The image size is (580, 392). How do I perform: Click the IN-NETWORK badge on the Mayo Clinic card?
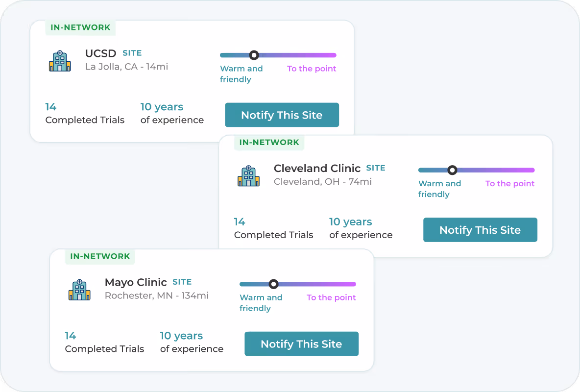tap(99, 256)
